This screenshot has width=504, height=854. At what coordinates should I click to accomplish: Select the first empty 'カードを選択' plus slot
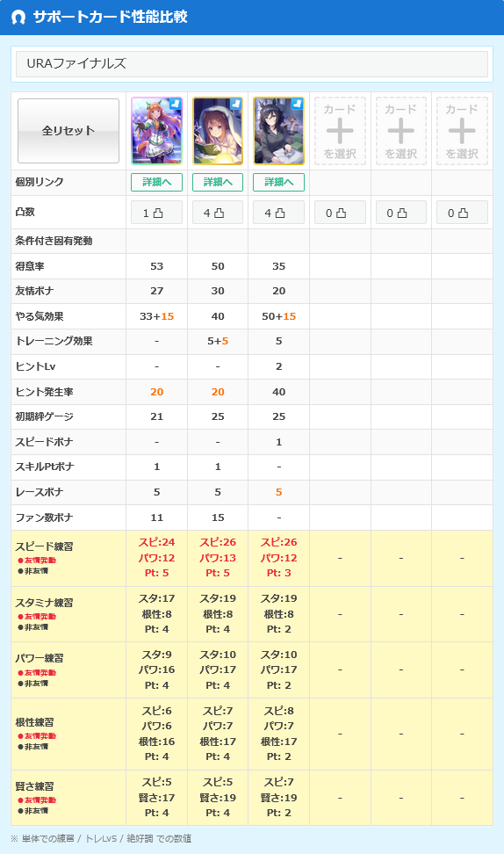tap(340, 131)
